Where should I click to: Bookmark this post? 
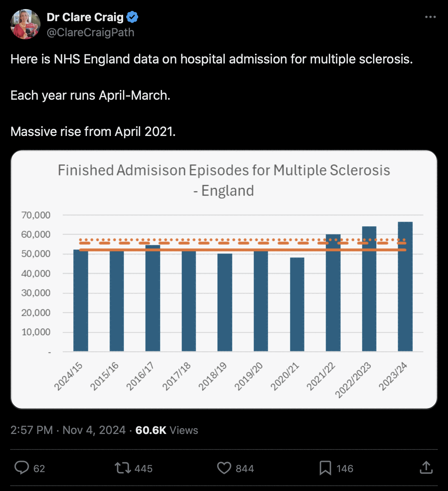pos(325,468)
